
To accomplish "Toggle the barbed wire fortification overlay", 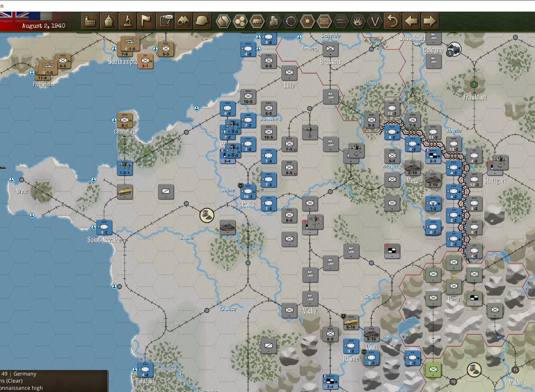I will 341,21.
